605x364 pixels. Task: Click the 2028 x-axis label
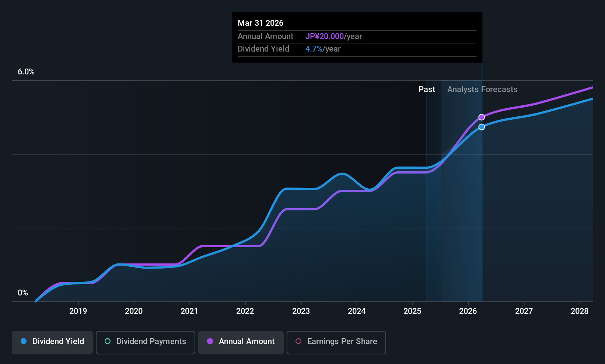[580, 311]
